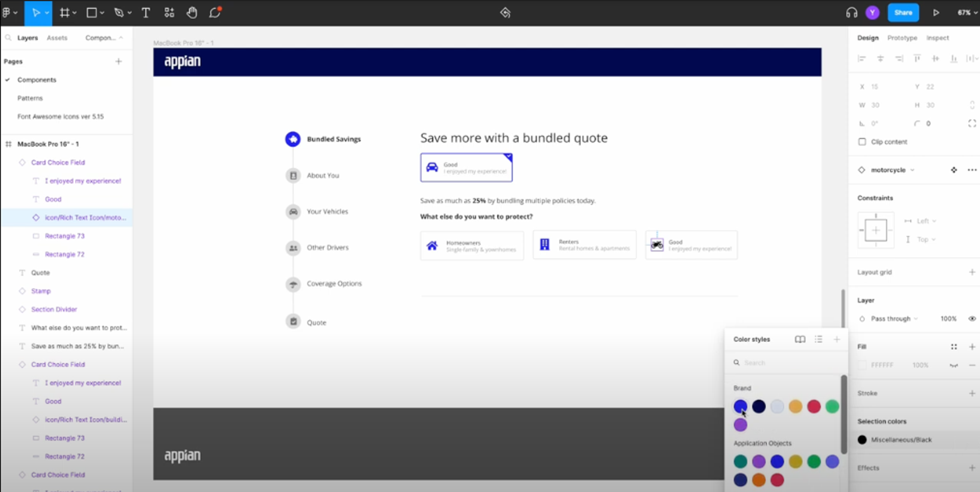
Task: Open the Pass through blend mode dropdown
Action: [895, 318]
